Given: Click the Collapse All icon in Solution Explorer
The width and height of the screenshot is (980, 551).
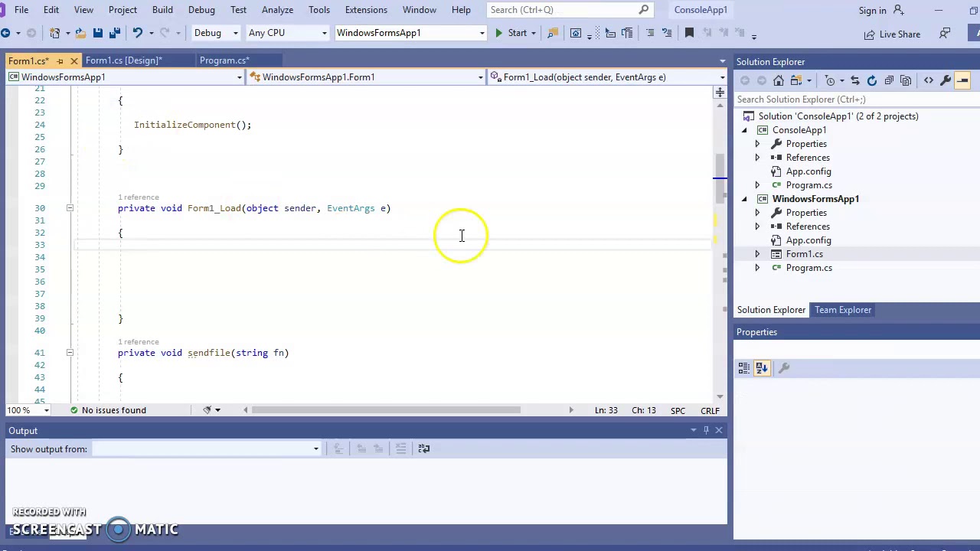Looking at the screenshot, I should (889, 80).
